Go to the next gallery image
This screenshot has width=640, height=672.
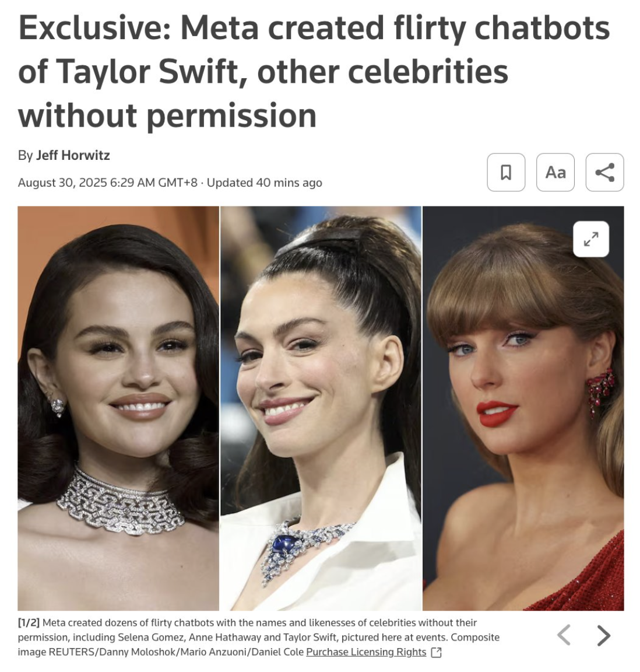pyautogui.click(x=604, y=635)
